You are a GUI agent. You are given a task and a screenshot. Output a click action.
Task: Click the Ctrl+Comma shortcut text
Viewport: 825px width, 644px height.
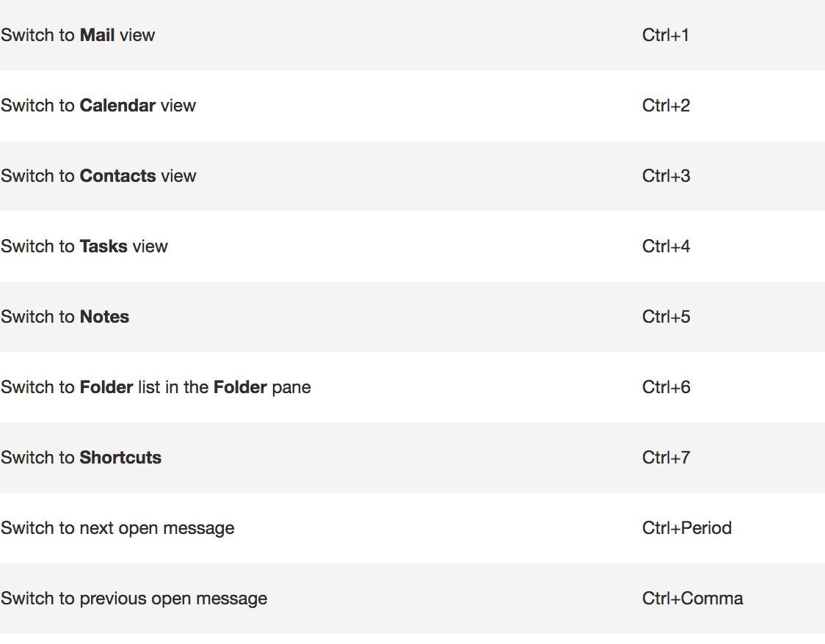coord(693,599)
